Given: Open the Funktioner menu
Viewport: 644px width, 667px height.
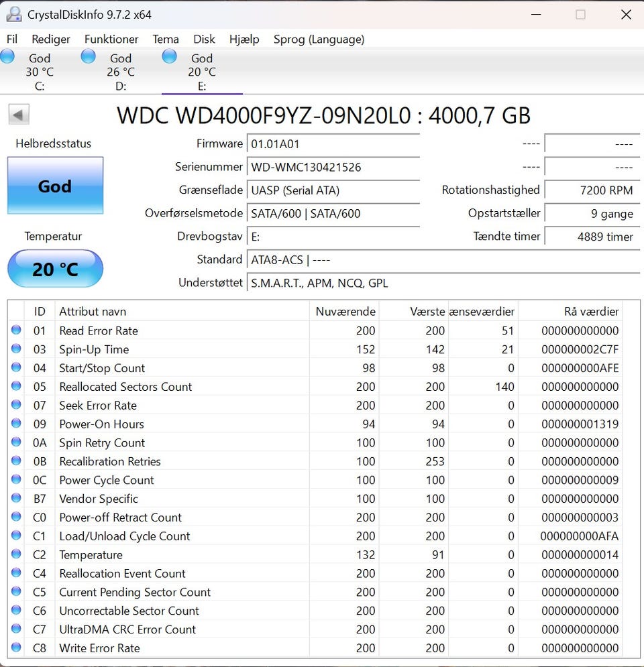Looking at the screenshot, I should [x=111, y=39].
